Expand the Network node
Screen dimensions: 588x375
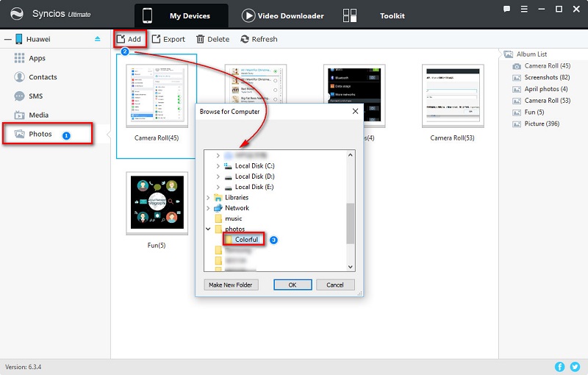pyautogui.click(x=208, y=208)
